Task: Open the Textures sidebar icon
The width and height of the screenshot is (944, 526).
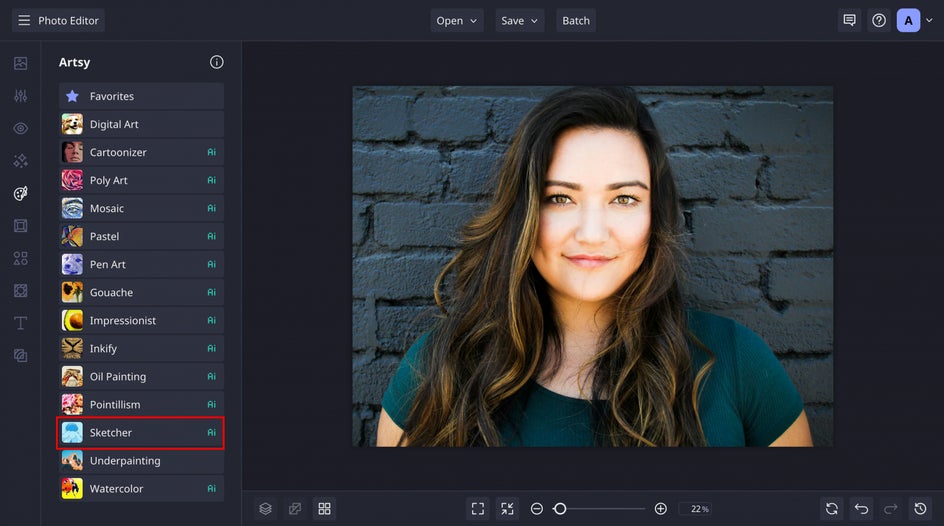Action: pos(20,291)
